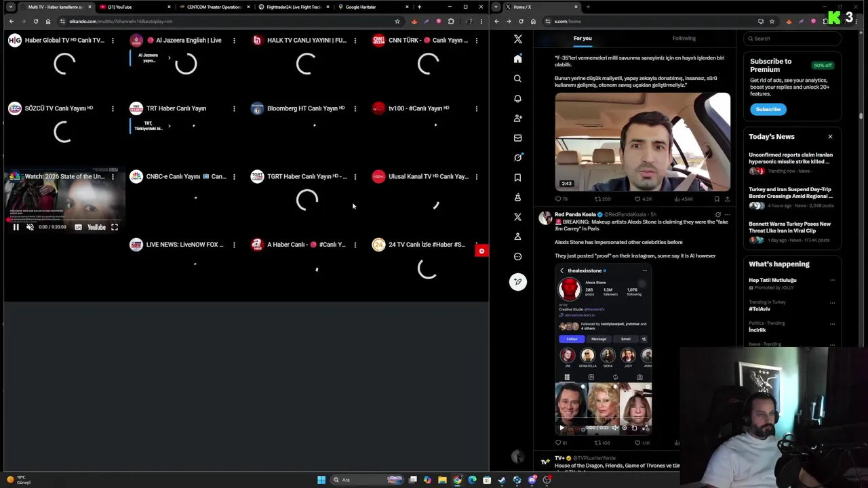Click Subscribe button in Premium card
Image resolution: width=868 pixels, height=488 pixels.
[768, 109]
